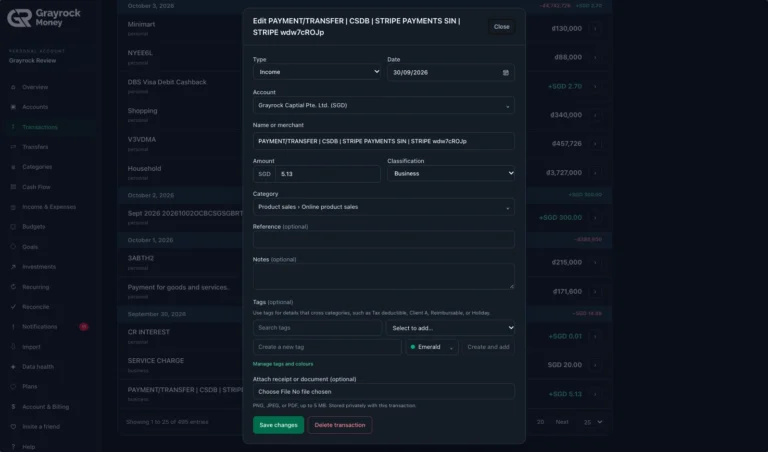Click page number 20 in pagination

point(540,422)
